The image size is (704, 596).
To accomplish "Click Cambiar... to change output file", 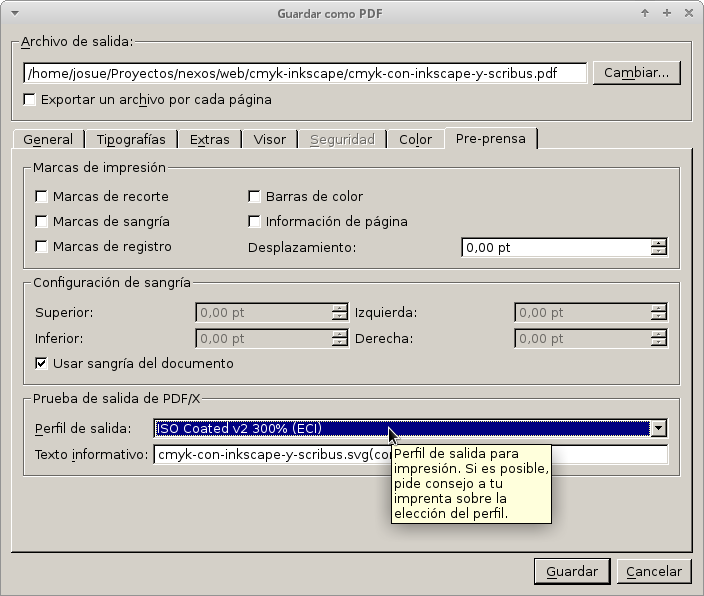I will coord(636,73).
